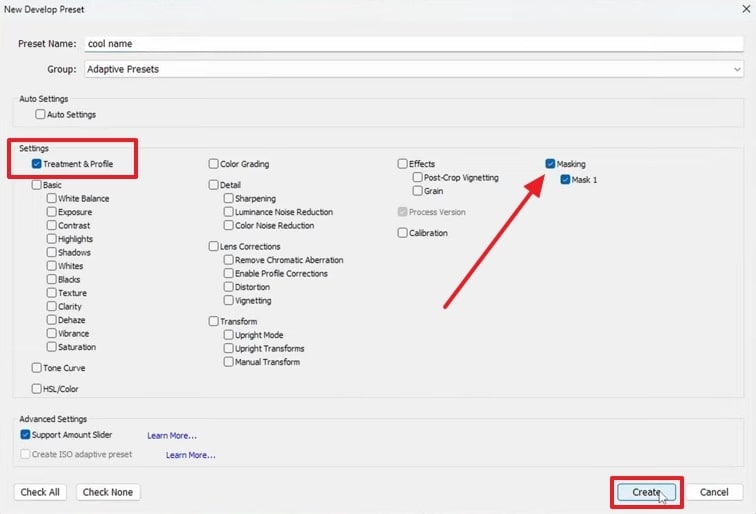Viewport: 756px width, 514px height.
Task: Enable the Lens Corrections checkbox
Action: (214, 246)
